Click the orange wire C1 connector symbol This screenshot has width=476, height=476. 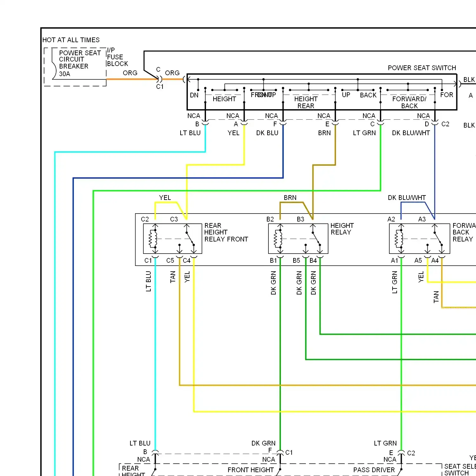click(x=160, y=79)
